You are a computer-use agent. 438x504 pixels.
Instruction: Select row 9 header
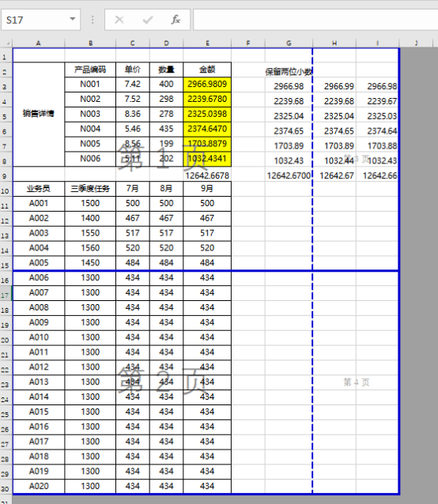point(6,175)
